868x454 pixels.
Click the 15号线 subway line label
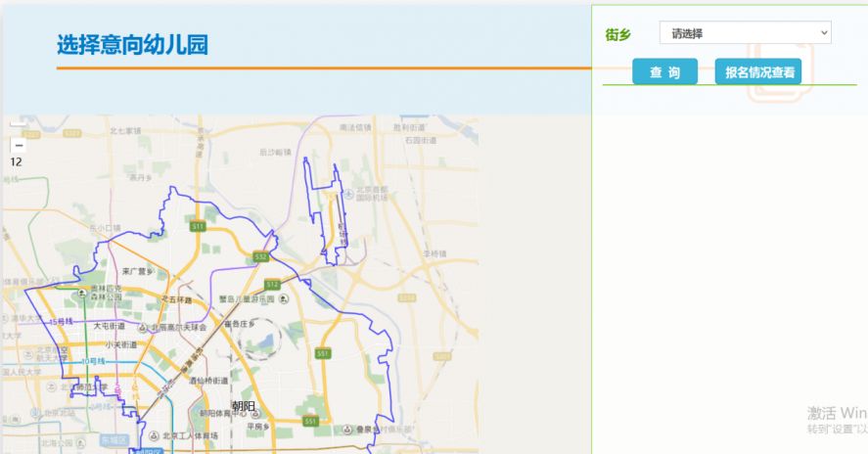(x=62, y=321)
